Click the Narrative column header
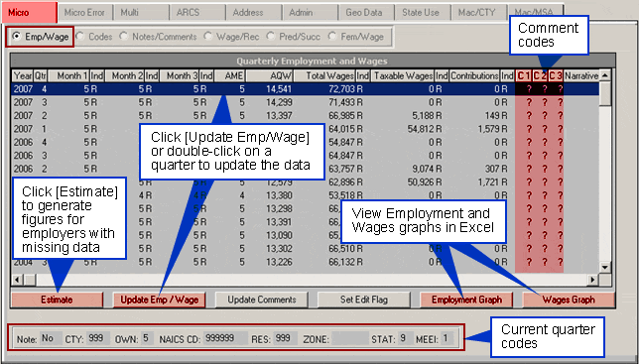Viewport: 639px width, 364px height. click(x=581, y=75)
